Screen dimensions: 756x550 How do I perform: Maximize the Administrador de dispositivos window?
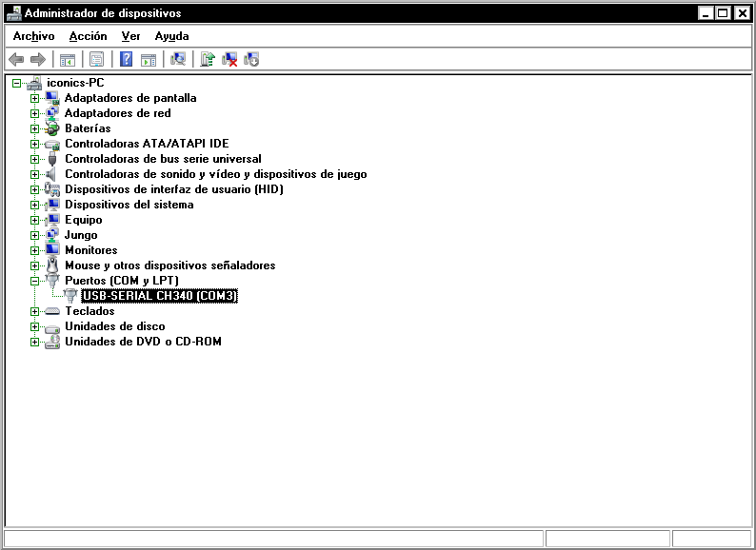(723, 13)
